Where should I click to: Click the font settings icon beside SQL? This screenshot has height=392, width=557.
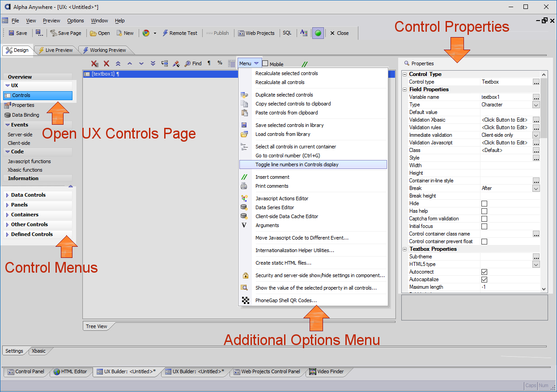[304, 33]
